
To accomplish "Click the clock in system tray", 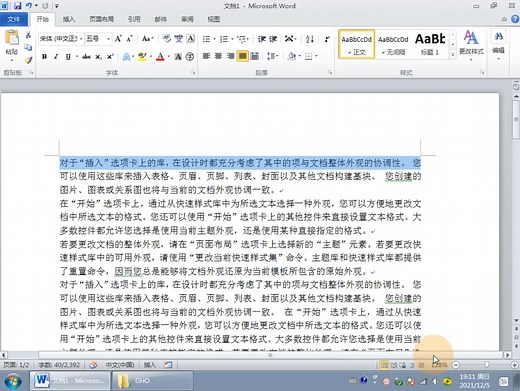I will [474, 381].
